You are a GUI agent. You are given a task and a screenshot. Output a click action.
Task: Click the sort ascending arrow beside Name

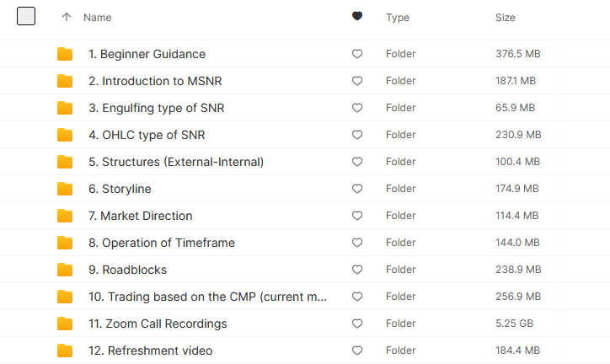[x=67, y=17]
